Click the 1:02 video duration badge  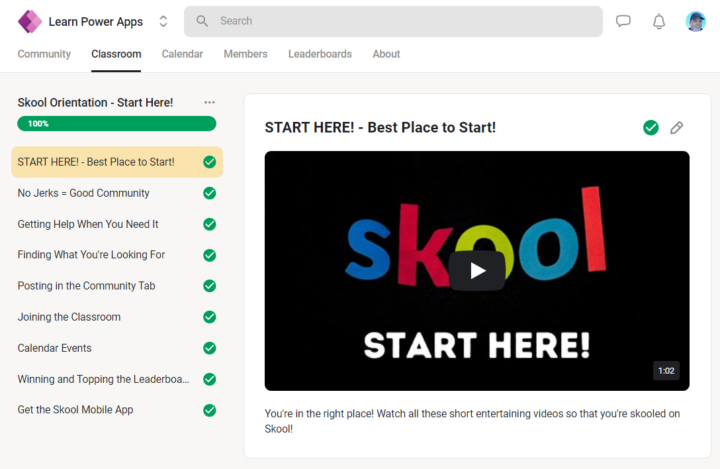(x=666, y=371)
